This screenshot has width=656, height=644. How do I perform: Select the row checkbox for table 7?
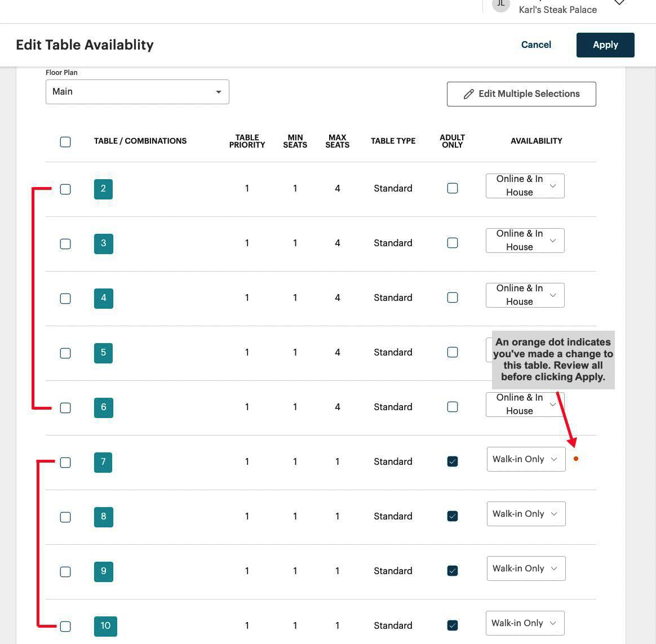click(65, 463)
